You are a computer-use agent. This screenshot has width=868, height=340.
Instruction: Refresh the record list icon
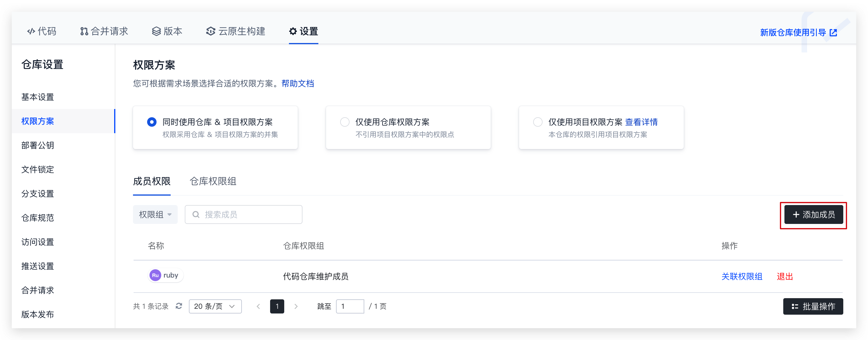point(179,306)
